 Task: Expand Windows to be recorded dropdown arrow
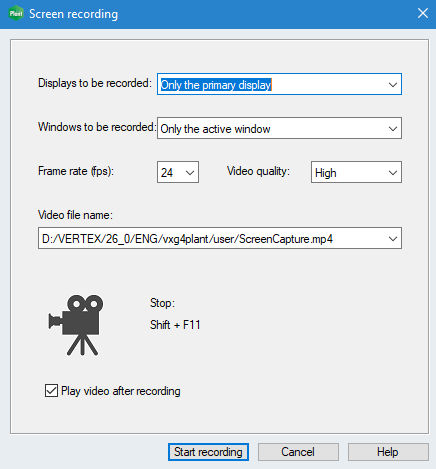click(393, 129)
